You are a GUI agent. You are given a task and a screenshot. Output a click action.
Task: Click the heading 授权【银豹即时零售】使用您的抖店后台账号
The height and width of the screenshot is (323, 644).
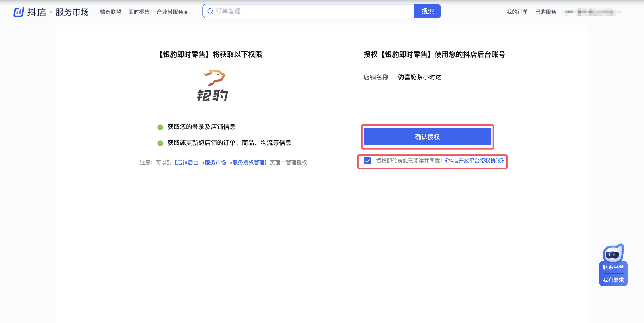tap(434, 54)
